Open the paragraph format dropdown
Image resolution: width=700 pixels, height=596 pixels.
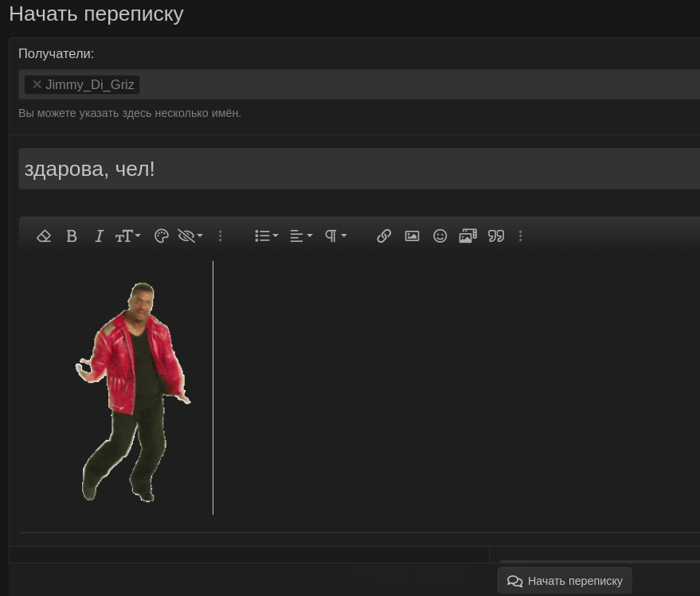pos(335,236)
